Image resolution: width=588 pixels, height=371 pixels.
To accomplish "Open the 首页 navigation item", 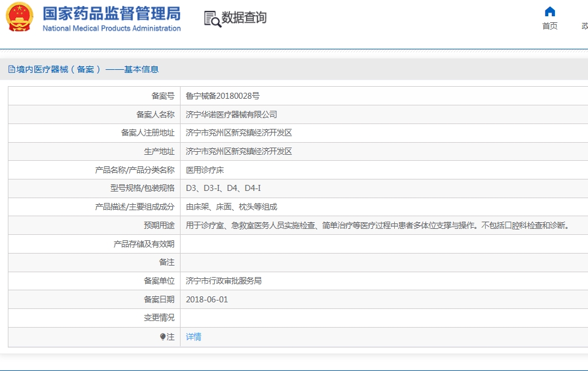I will (549, 26).
